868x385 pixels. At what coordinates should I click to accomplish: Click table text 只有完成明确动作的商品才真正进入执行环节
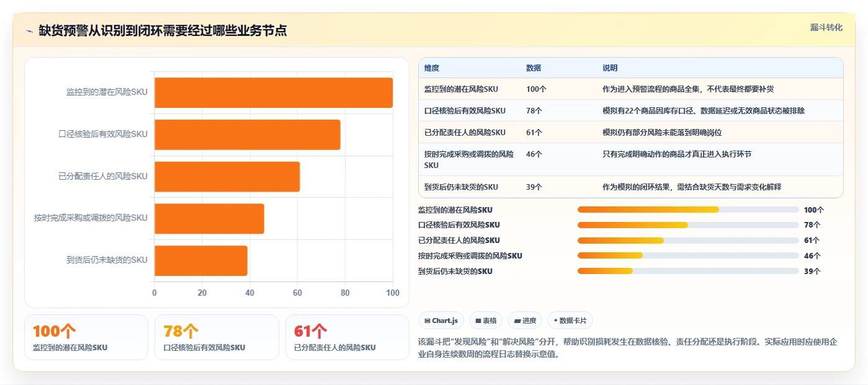677,154
